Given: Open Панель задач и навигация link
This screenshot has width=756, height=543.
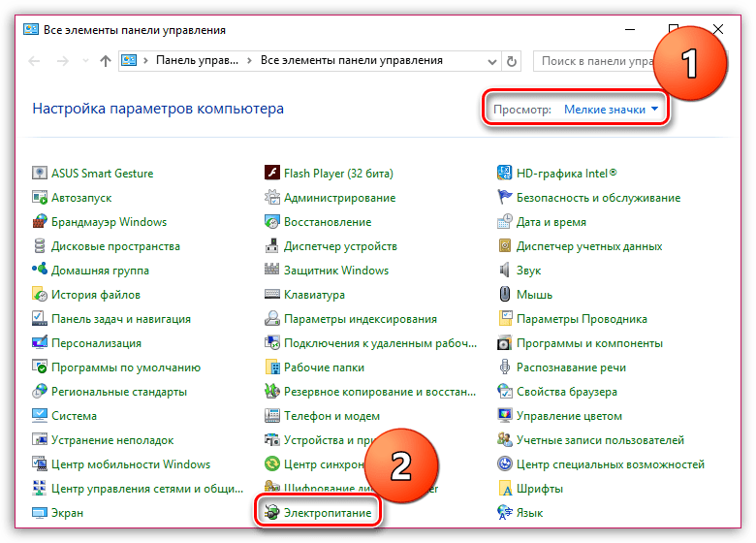Looking at the screenshot, I should tap(121, 319).
